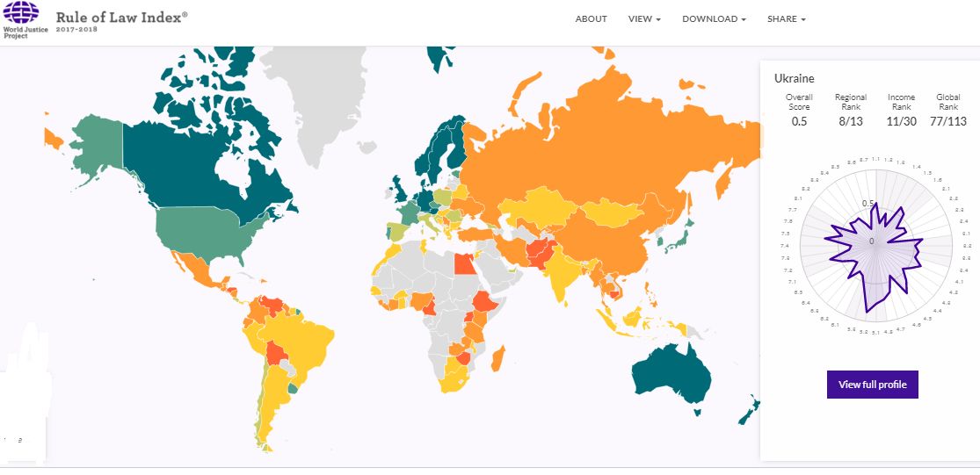Select Australia on the map
The image size is (980, 475).
point(671,374)
